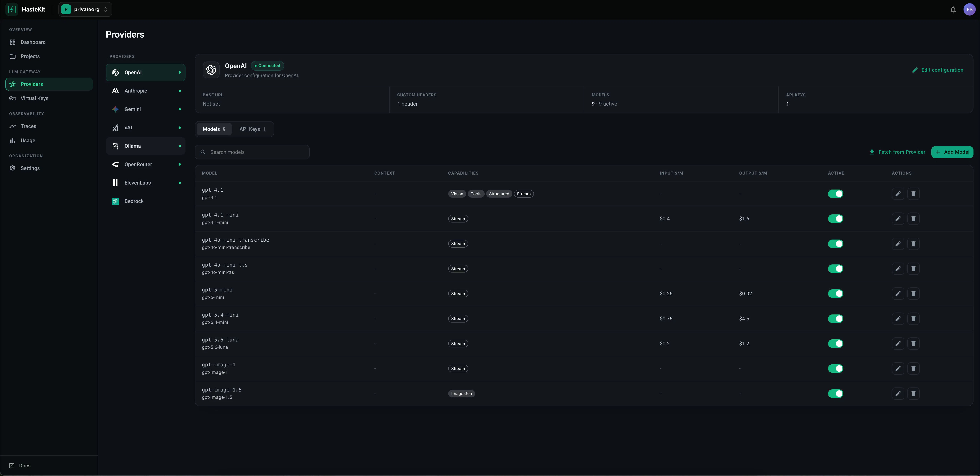Edit the gpt-5.6-luna model
The image size is (980, 476).
898,344
